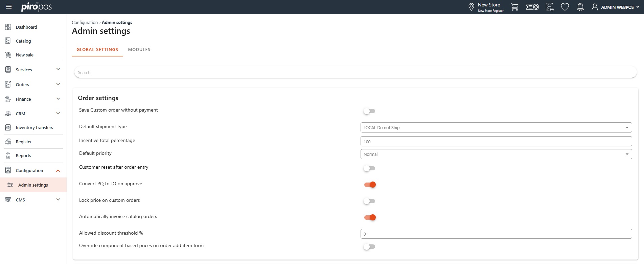Viewport: 644px width, 264px height.
Task: Click the Inventory transfers sidebar icon
Action: click(8, 127)
